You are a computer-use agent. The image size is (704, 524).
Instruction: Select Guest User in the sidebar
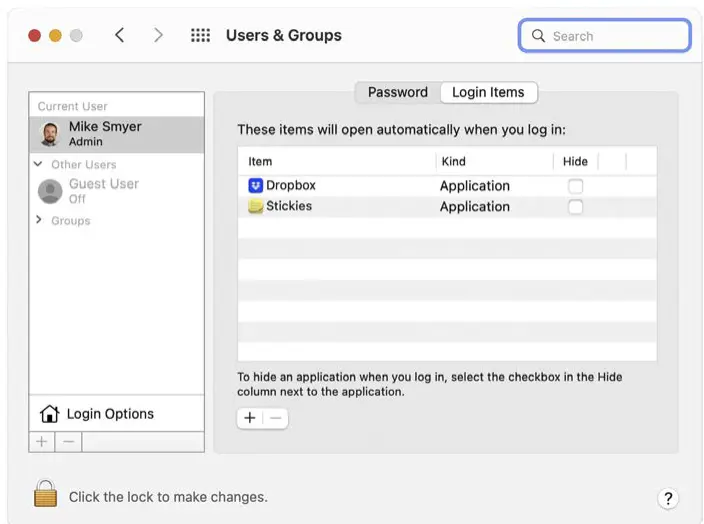tap(103, 190)
